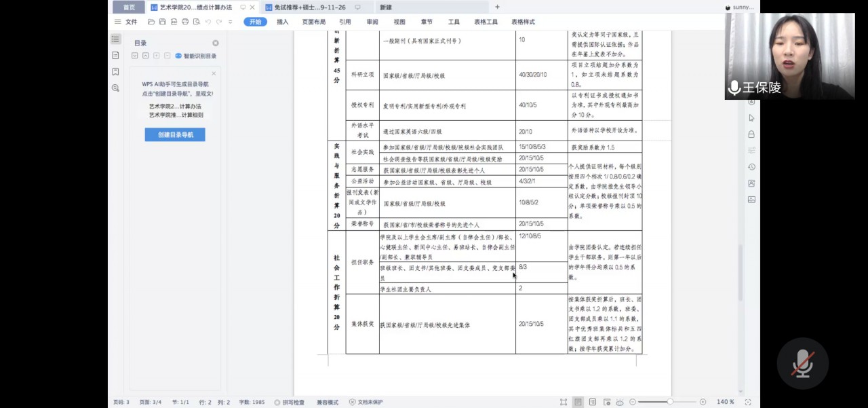Expand all outline levels in 目录 panel

pos(135,56)
